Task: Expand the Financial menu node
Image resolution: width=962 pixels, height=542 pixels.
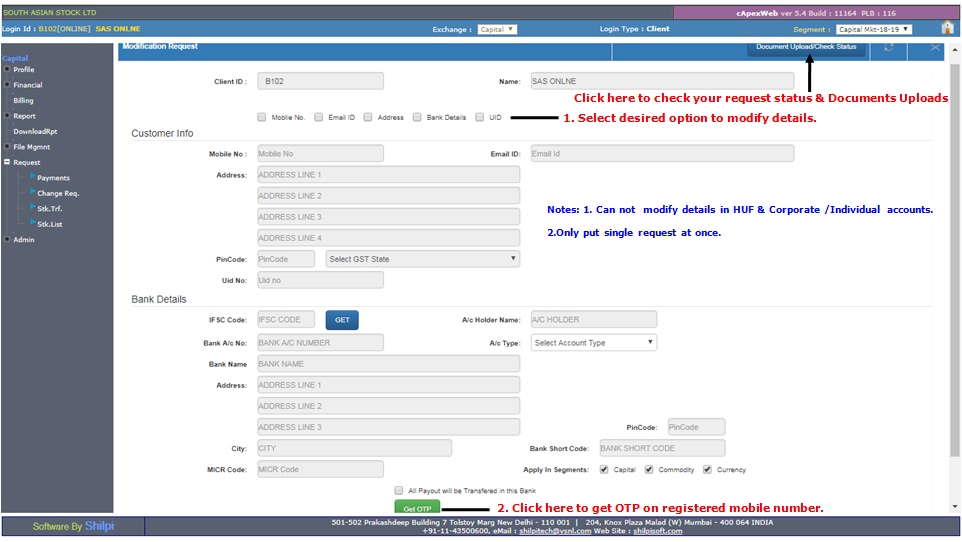Action: click(x=7, y=85)
